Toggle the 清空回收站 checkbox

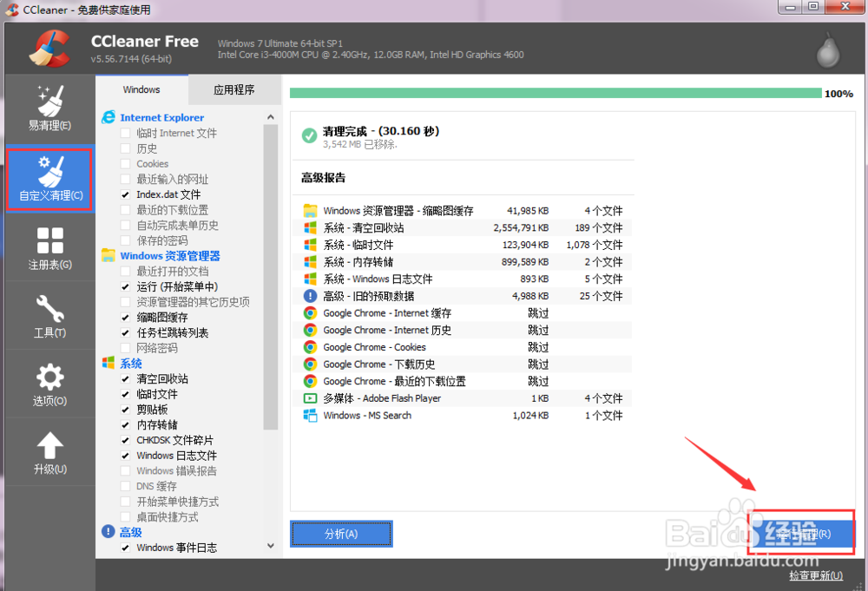126,378
